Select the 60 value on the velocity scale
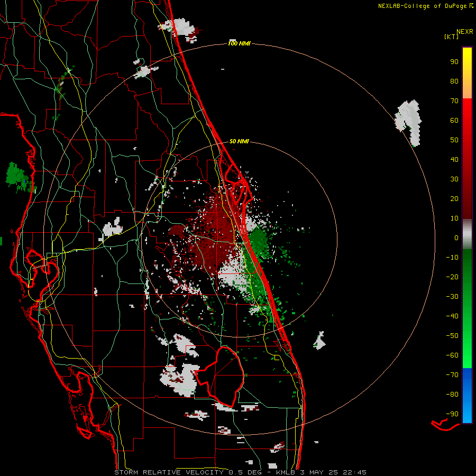The width and height of the screenshot is (476, 476). point(454,120)
